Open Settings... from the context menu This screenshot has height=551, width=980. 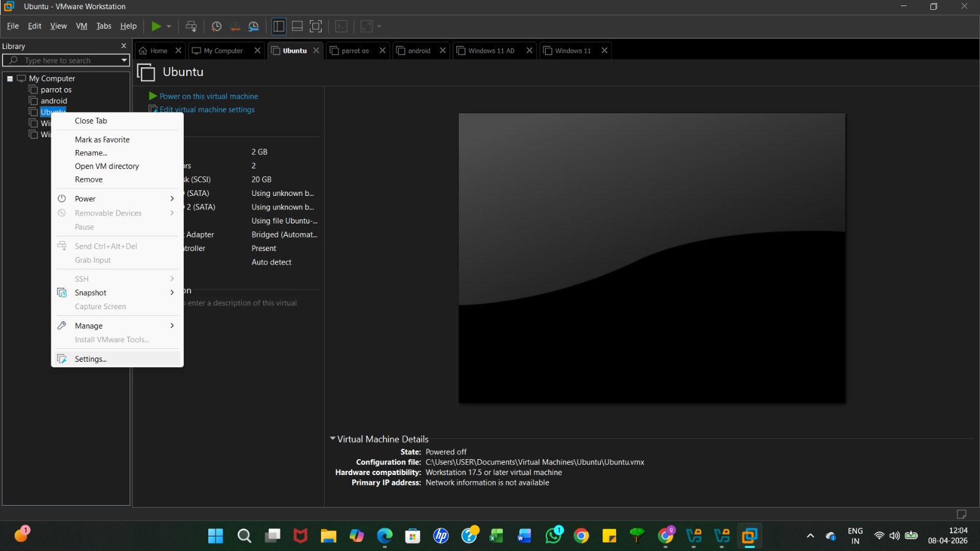[117, 359]
